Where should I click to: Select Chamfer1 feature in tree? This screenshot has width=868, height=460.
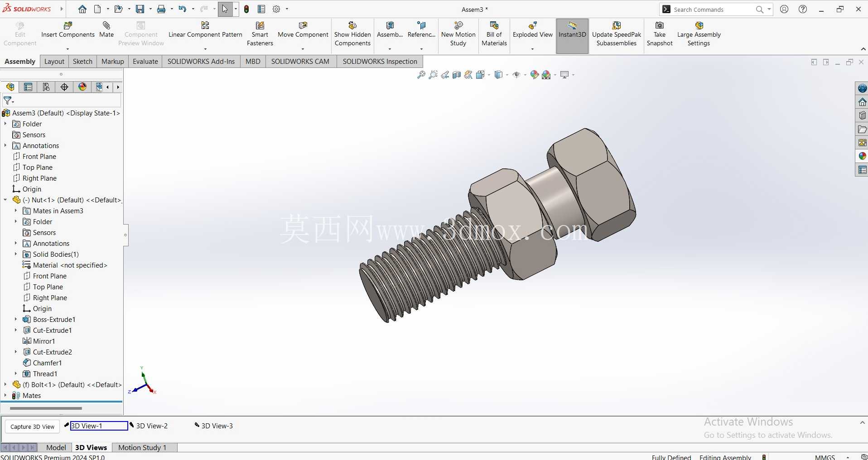click(47, 363)
